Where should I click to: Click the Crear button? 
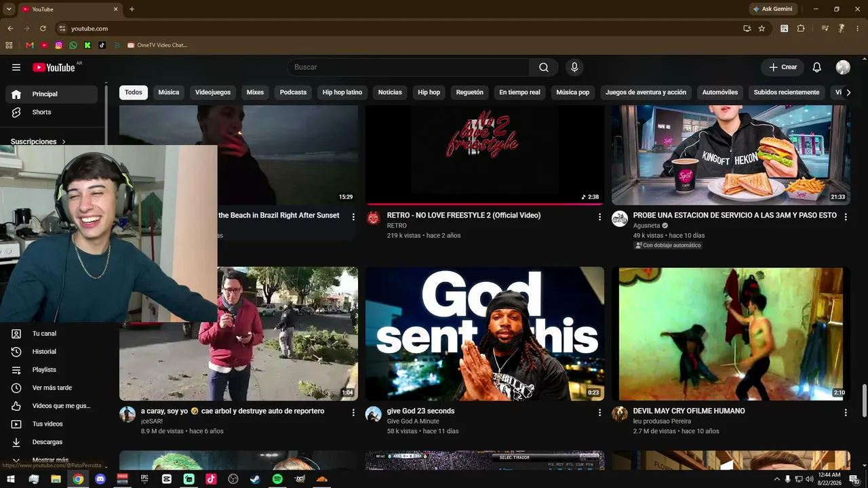coord(783,67)
